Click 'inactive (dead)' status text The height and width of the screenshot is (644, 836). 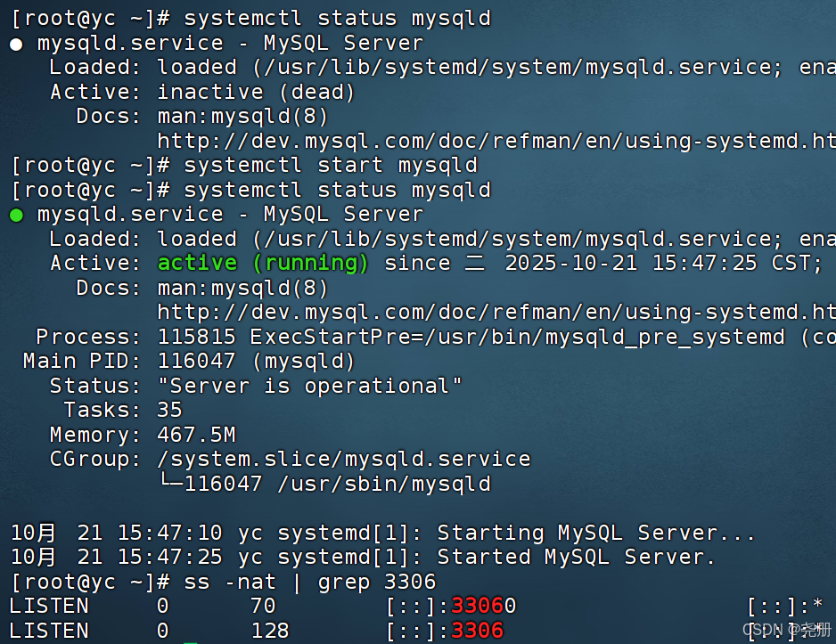coord(256,92)
